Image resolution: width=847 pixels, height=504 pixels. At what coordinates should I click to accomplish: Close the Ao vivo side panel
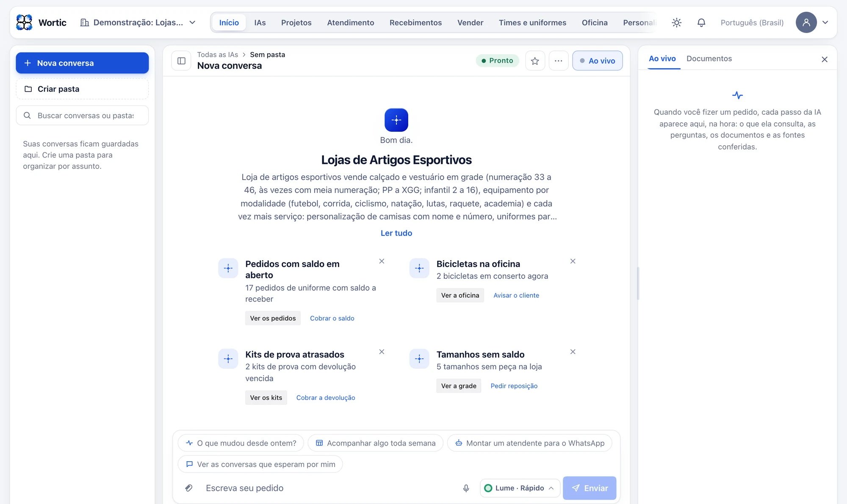click(x=824, y=59)
